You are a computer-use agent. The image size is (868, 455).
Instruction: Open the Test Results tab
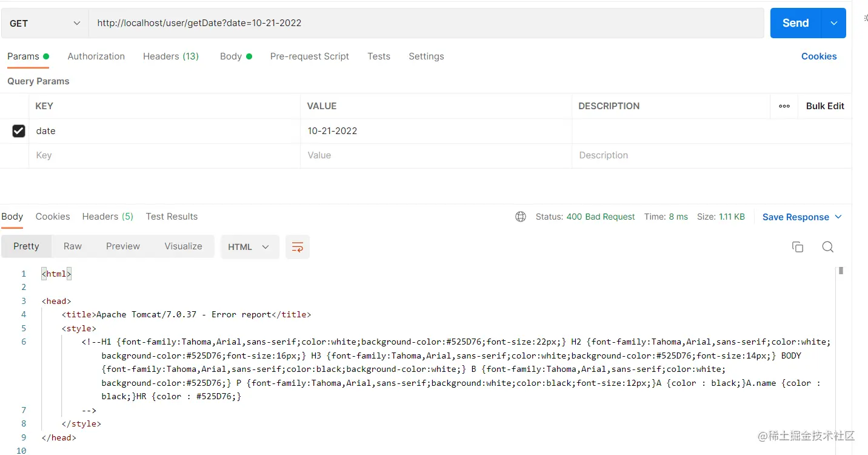pos(172,217)
